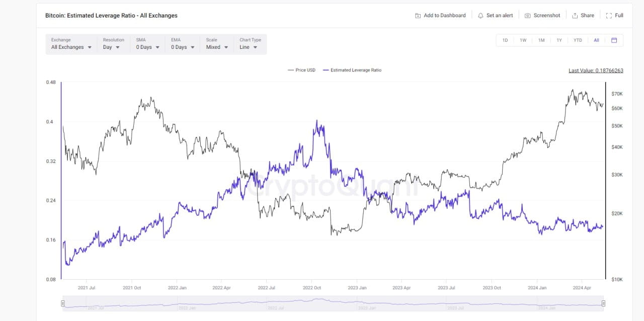
Task: Click the left handle of range slider
Action: (63, 303)
